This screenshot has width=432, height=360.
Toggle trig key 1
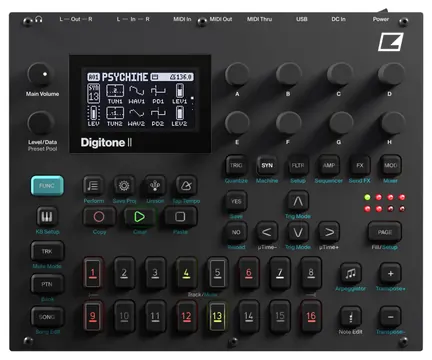tap(93, 273)
